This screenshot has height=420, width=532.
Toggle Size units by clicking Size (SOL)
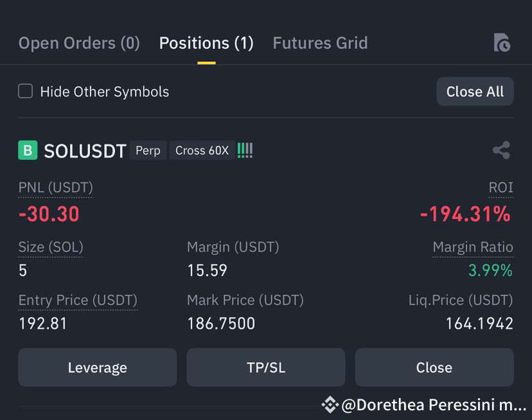pos(51,247)
